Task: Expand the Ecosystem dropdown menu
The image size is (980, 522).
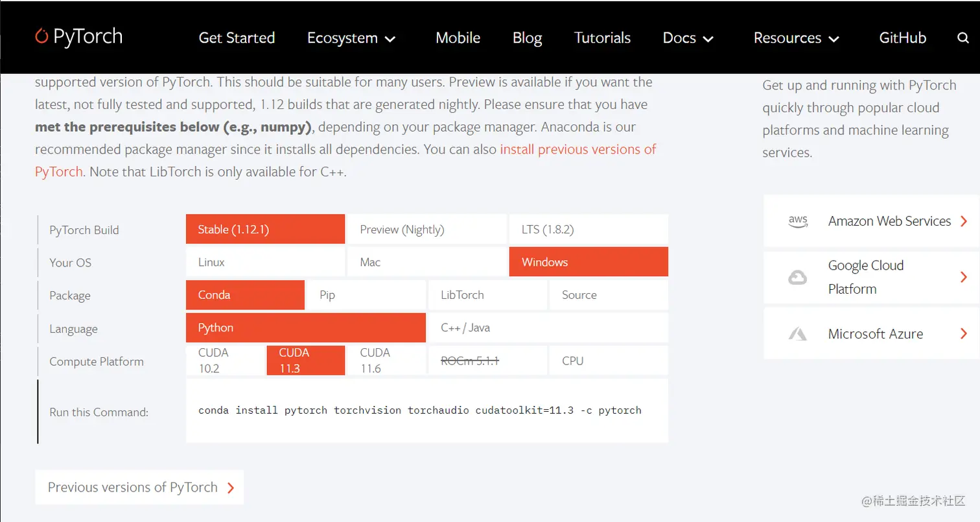Action: click(x=351, y=38)
